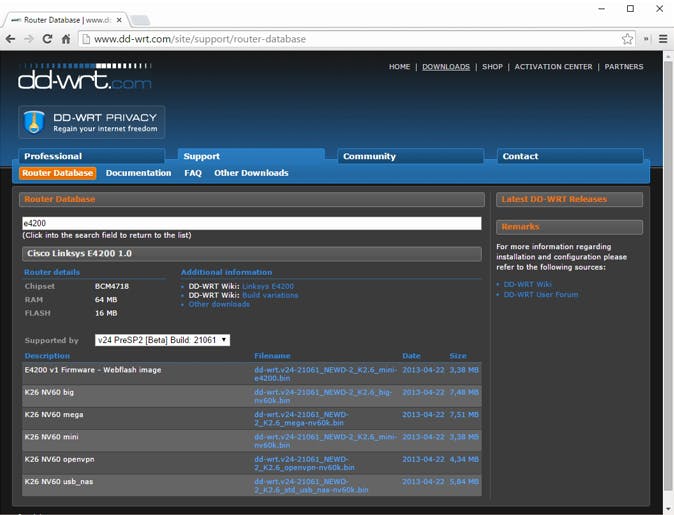Reload the page with the refresh icon
The width and height of the screenshot is (674, 515).
(x=47, y=39)
